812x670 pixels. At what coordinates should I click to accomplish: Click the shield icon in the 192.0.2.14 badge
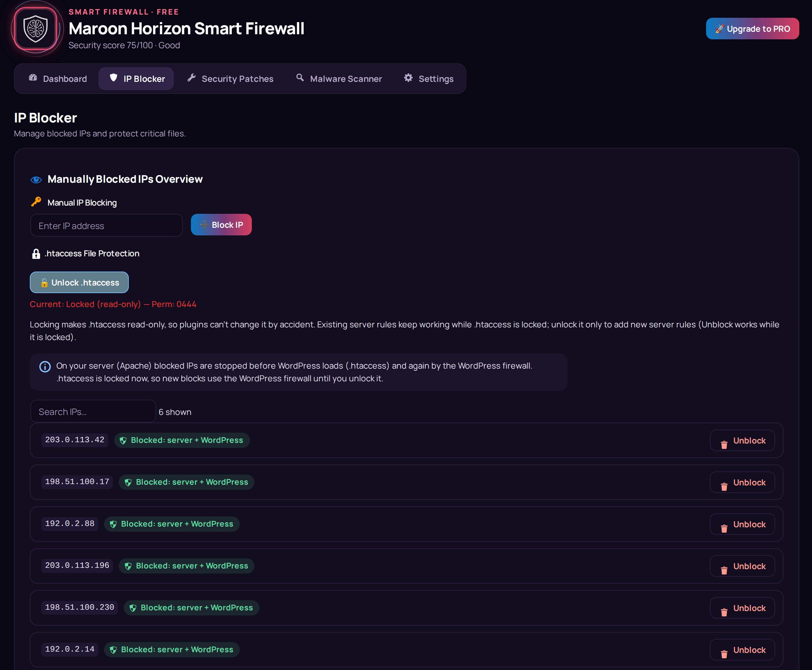pyautogui.click(x=113, y=650)
